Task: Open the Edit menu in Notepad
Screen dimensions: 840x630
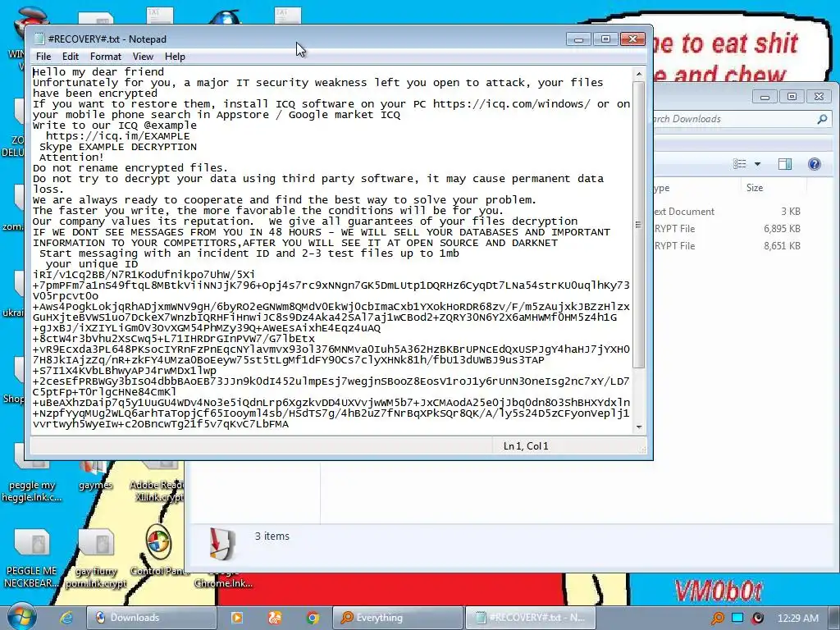Action: tap(71, 57)
